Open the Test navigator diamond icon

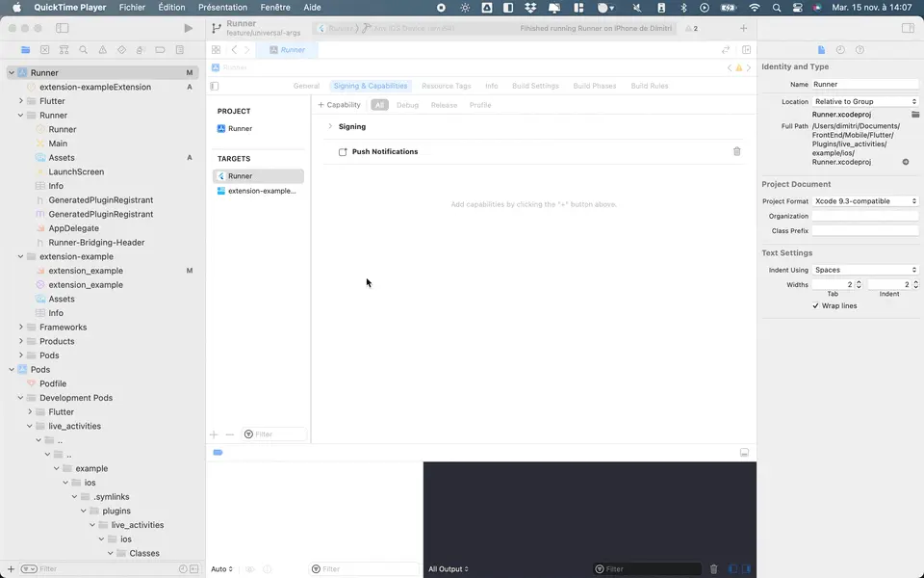pyautogui.click(x=121, y=50)
